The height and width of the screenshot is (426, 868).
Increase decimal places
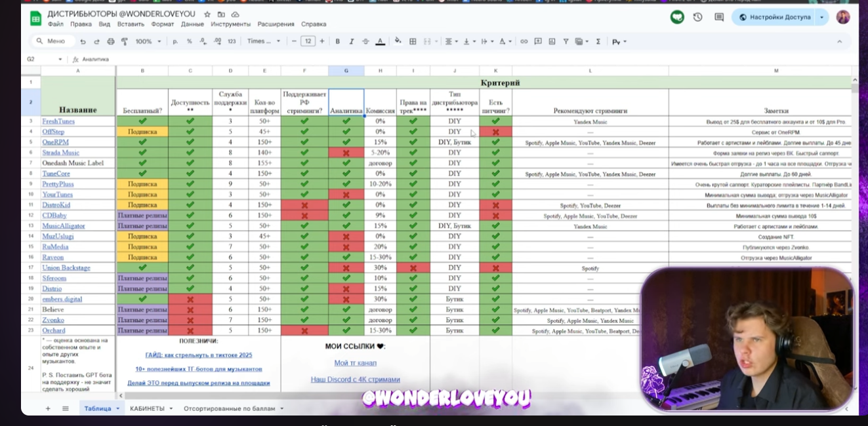tap(217, 41)
